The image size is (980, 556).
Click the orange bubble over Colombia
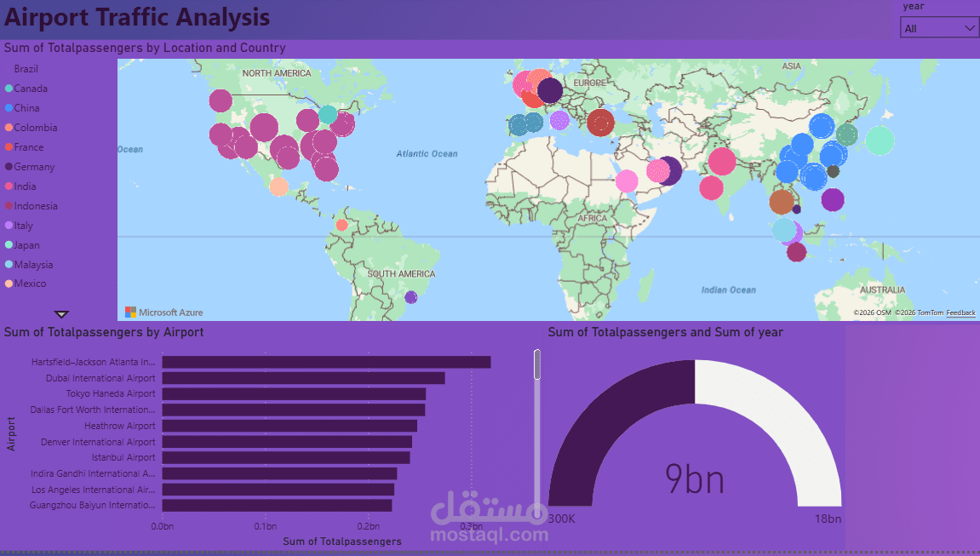click(x=344, y=225)
